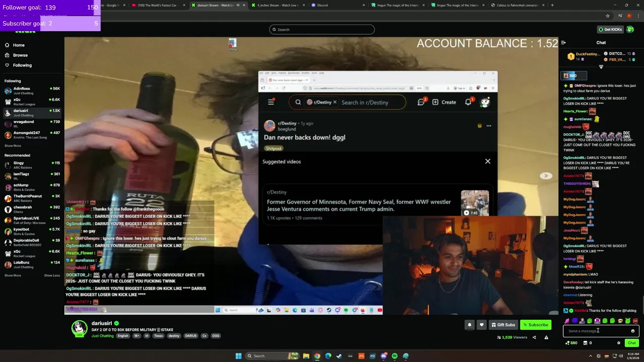Toggle stream notification bell
Image resolution: width=644 pixels, height=362 pixels.
pyautogui.click(x=469, y=325)
